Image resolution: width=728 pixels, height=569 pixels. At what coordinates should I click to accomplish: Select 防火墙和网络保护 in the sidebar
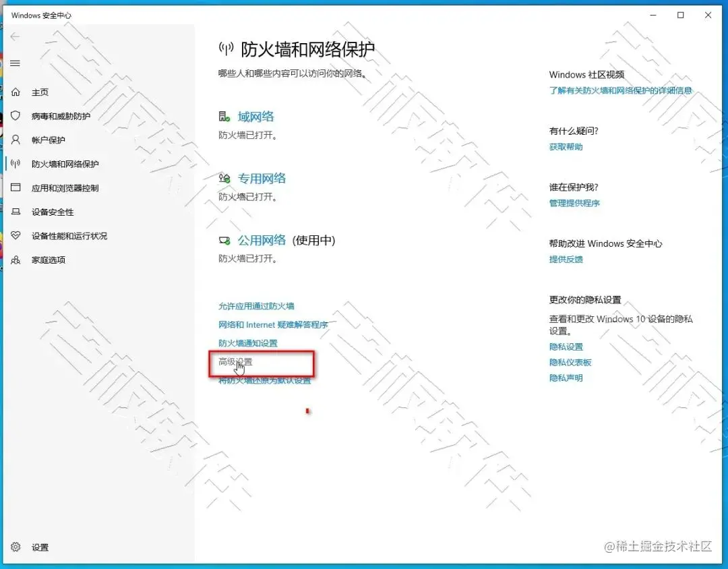(65, 164)
